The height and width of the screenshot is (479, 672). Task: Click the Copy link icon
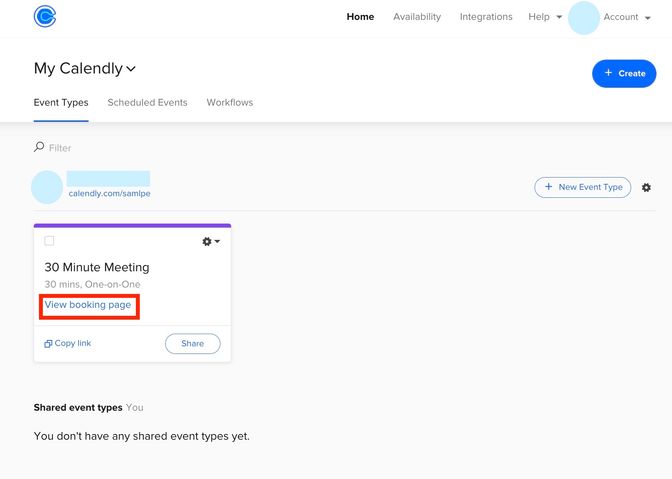(48, 344)
